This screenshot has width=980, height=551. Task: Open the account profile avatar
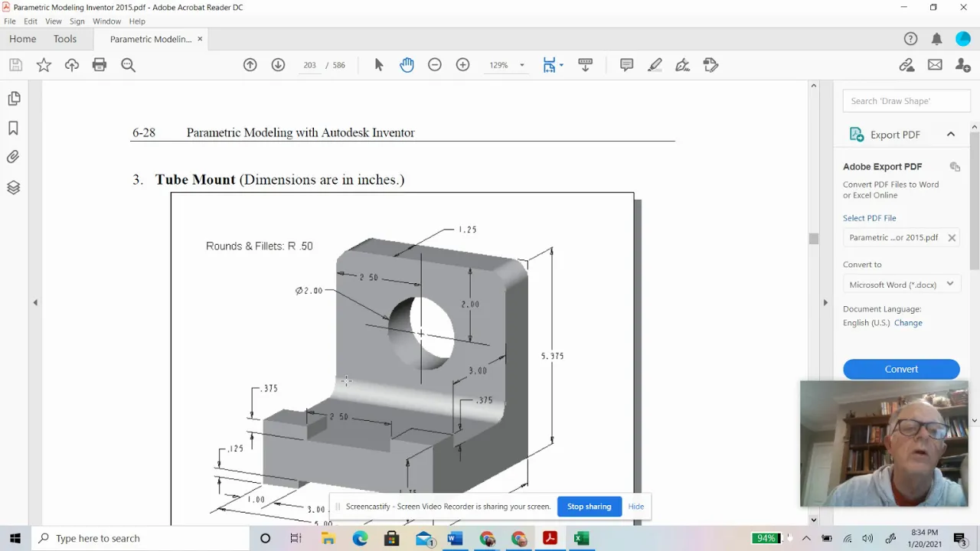(x=963, y=39)
